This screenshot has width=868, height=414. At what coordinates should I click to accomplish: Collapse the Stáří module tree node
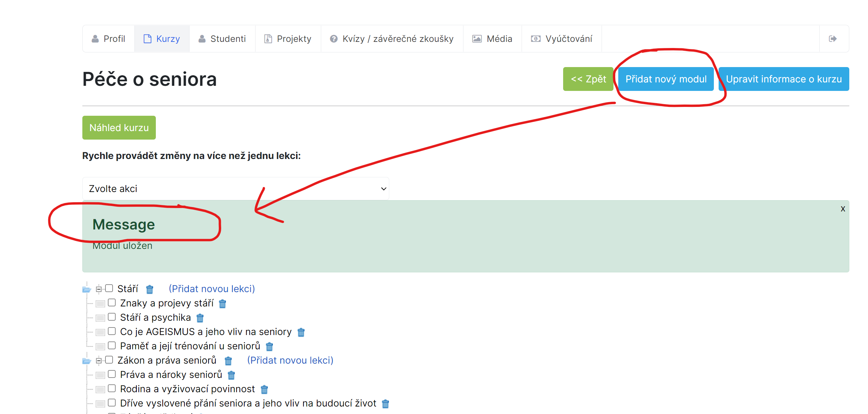(x=99, y=289)
